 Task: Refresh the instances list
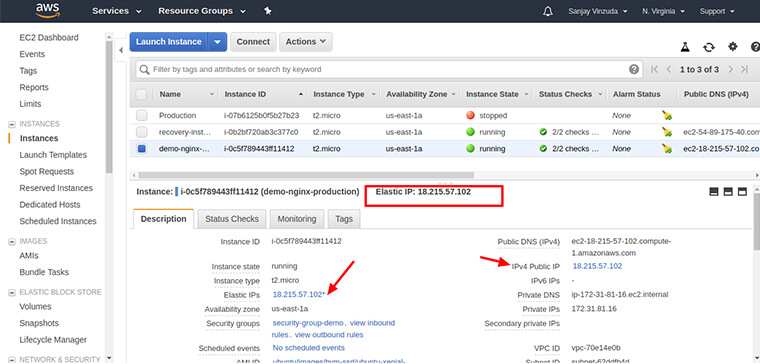coord(709,47)
